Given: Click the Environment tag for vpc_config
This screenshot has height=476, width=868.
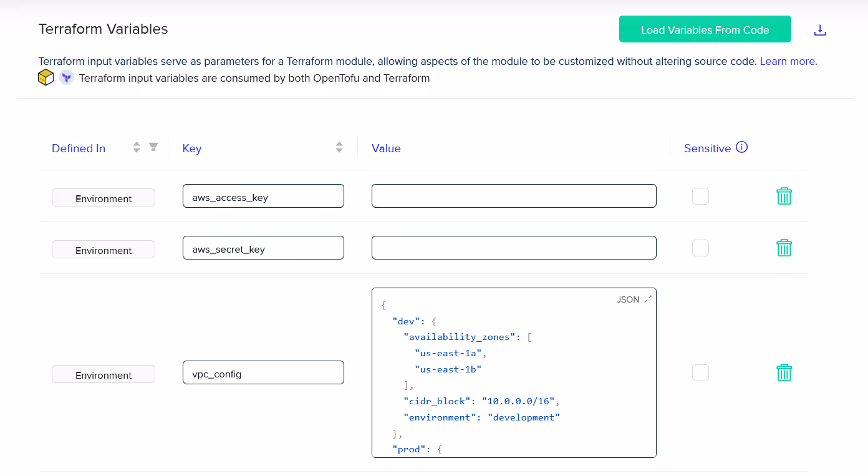Looking at the screenshot, I should click(104, 374).
